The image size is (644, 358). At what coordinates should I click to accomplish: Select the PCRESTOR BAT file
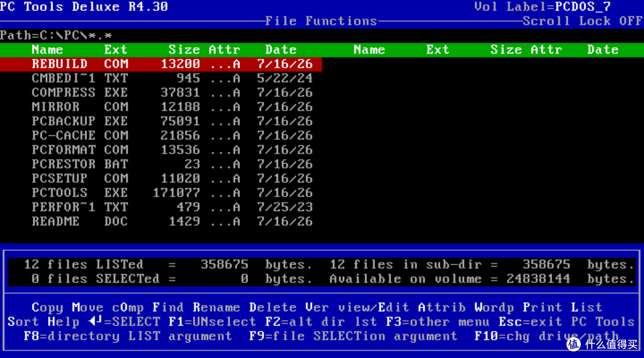(172, 165)
